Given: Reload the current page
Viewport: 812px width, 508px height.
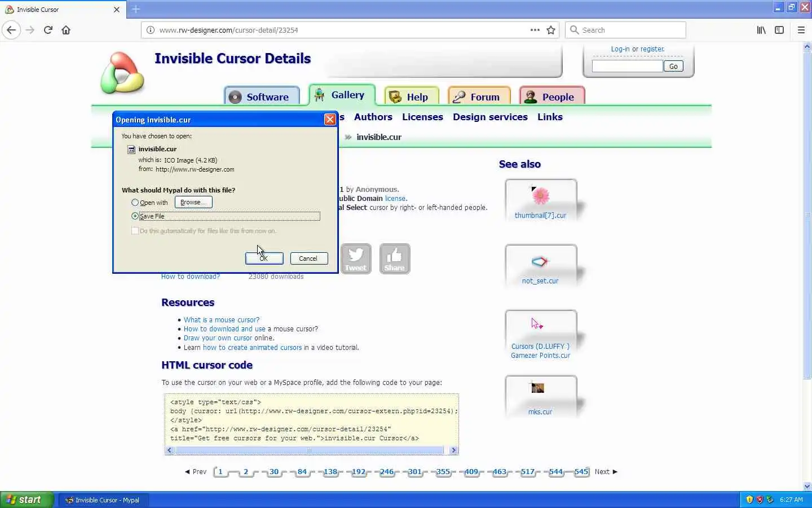Looking at the screenshot, I should point(48,30).
